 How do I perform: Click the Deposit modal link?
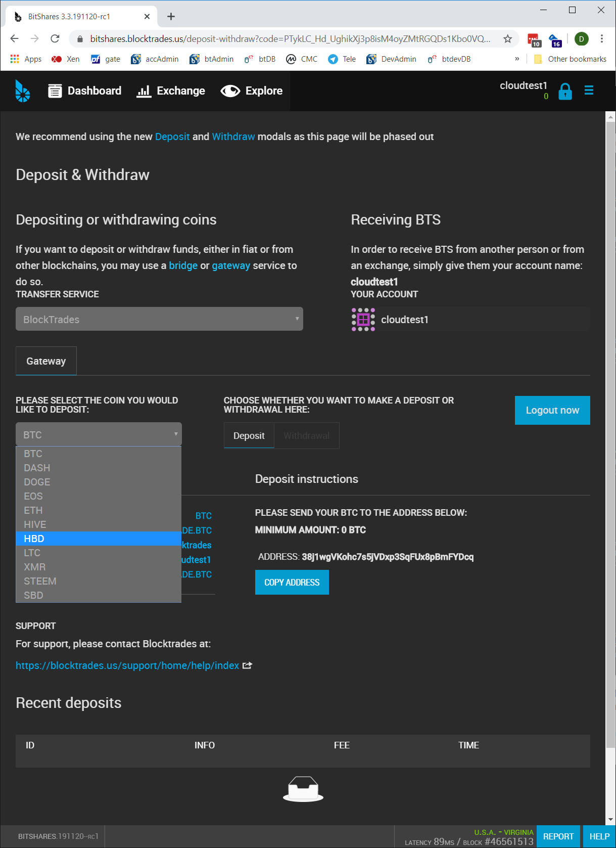(x=172, y=137)
